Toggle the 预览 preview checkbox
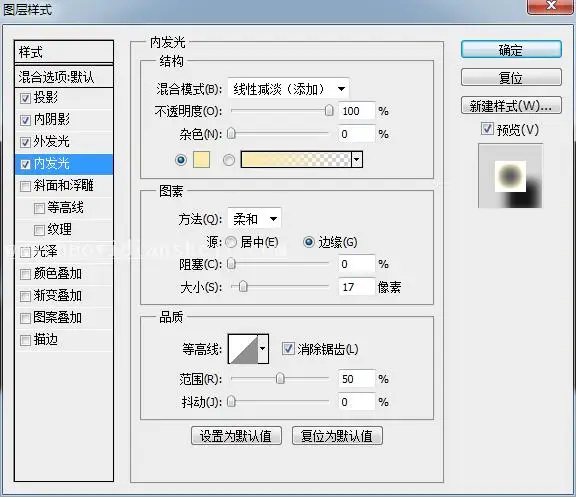Image resolution: width=576 pixels, height=497 pixels. click(x=487, y=129)
